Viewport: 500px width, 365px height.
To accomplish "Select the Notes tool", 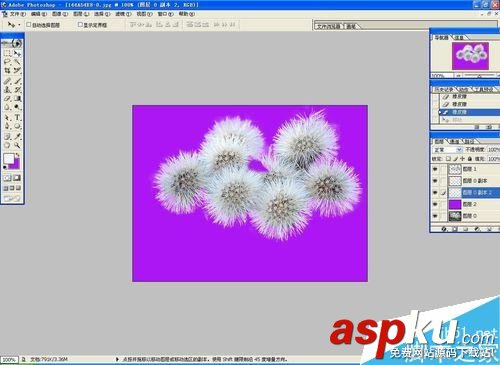I will [x=7, y=136].
